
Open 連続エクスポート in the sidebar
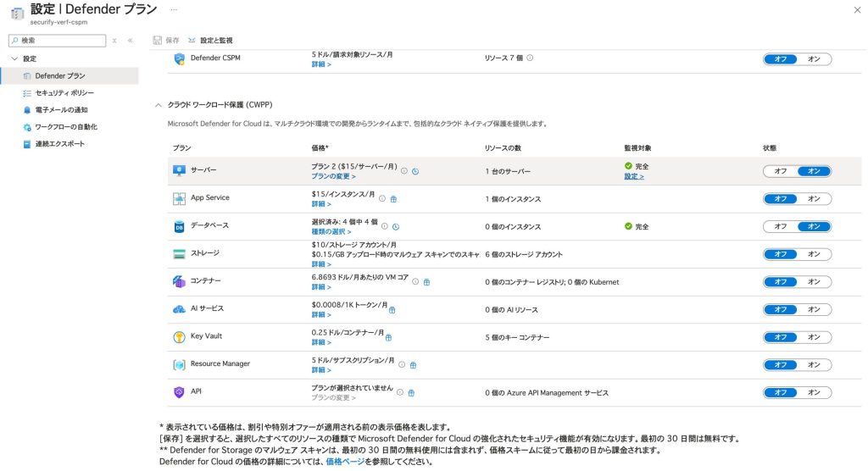(59, 144)
